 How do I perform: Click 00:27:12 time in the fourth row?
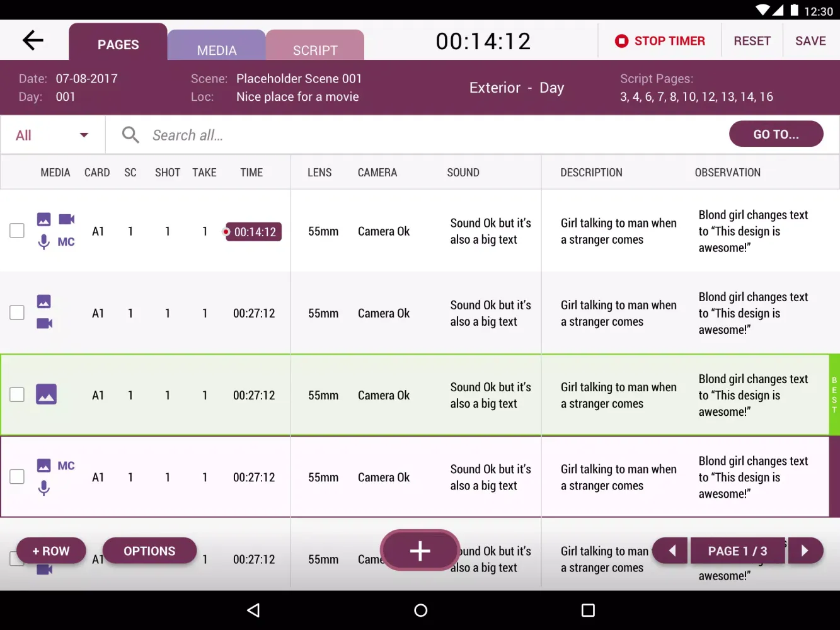point(254,478)
